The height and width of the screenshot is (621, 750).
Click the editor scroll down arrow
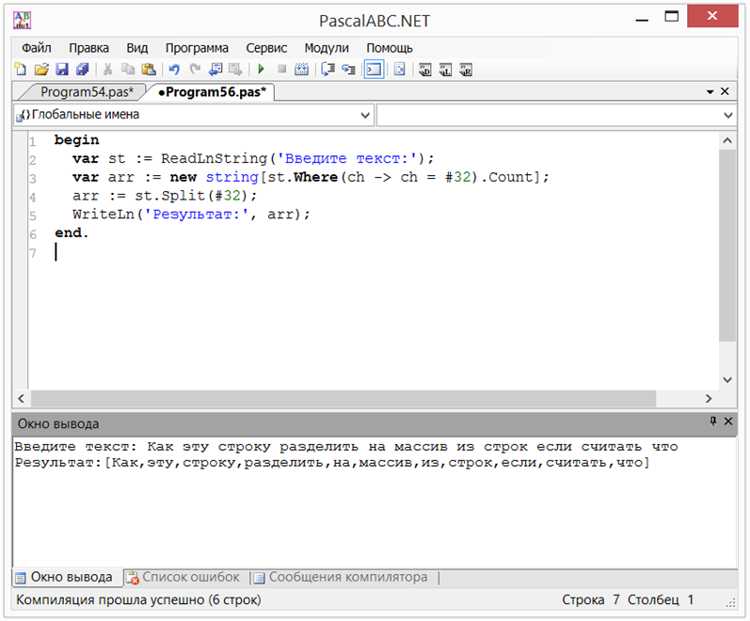[x=728, y=380]
